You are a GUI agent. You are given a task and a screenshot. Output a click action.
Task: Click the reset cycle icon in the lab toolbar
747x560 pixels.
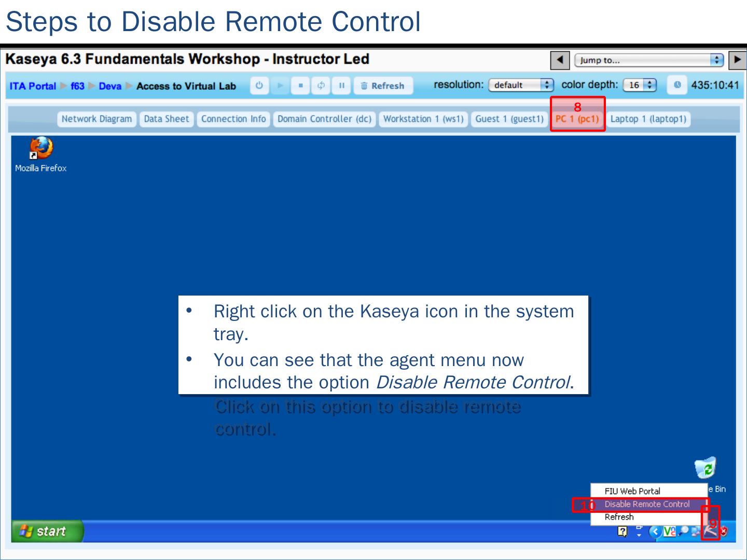click(x=321, y=86)
